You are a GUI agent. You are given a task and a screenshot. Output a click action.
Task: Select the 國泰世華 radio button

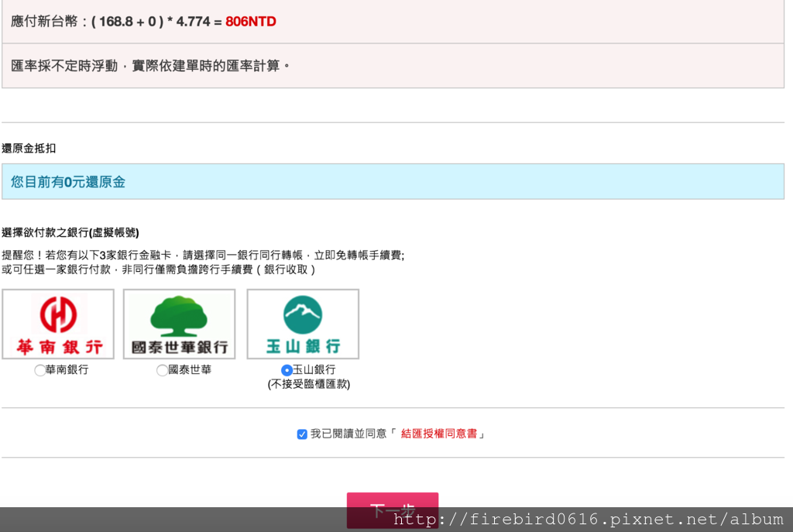(162, 370)
